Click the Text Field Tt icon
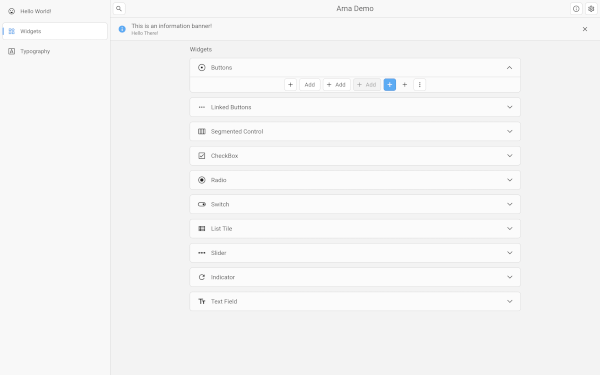Screen dimensions: 600x375 (202, 302)
